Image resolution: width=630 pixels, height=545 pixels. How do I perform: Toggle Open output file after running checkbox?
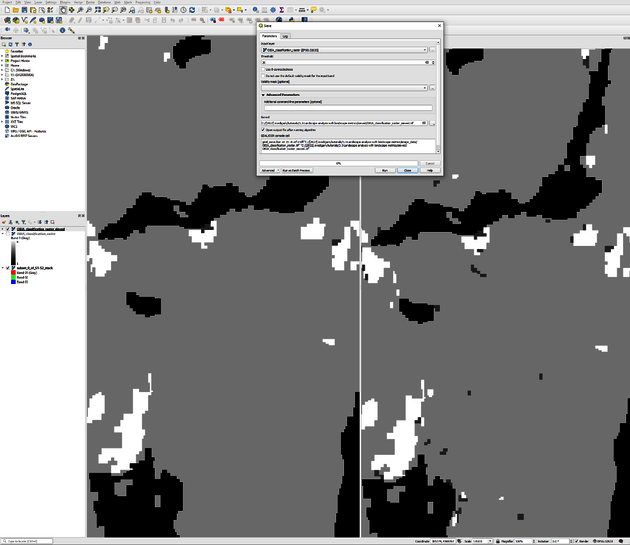click(263, 130)
